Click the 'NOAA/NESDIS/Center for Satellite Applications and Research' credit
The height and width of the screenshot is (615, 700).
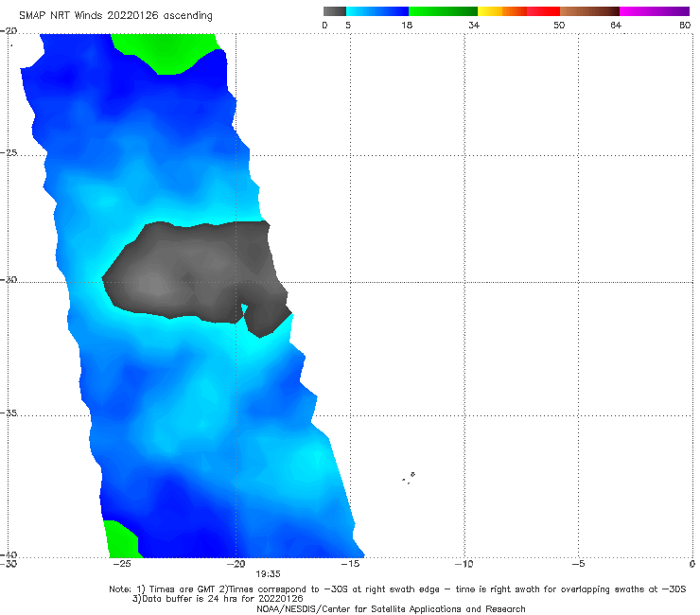pyautogui.click(x=391, y=608)
